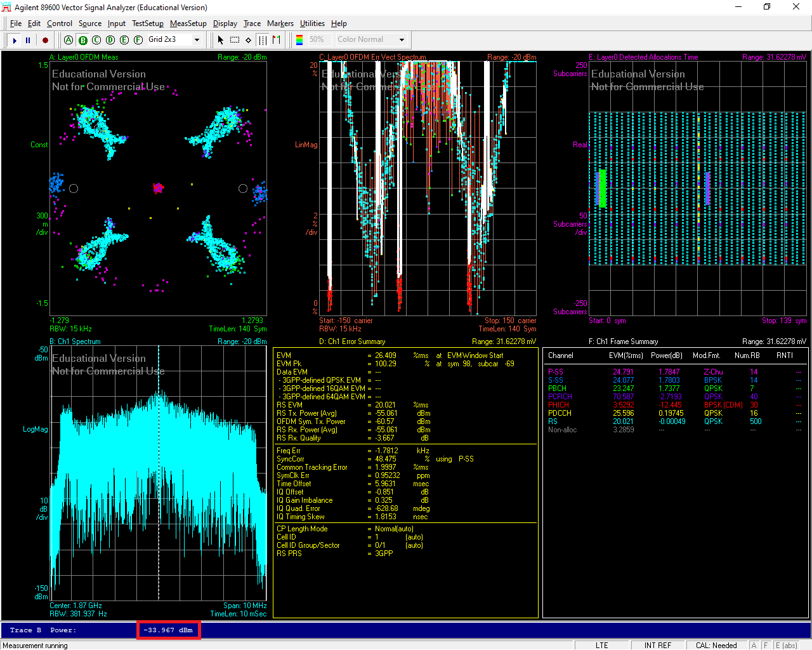Click the Const format label of trace A

39,145
